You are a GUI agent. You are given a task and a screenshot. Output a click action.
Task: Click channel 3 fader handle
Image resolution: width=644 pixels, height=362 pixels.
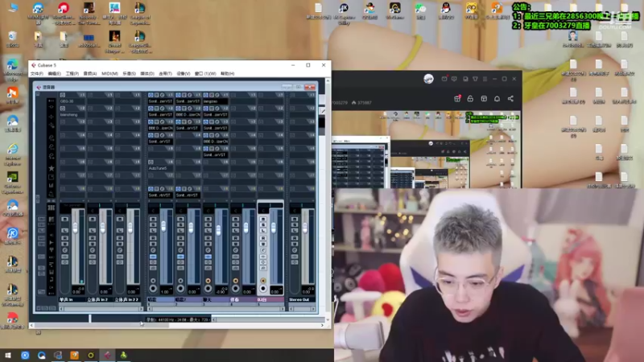(x=218, y=231)
